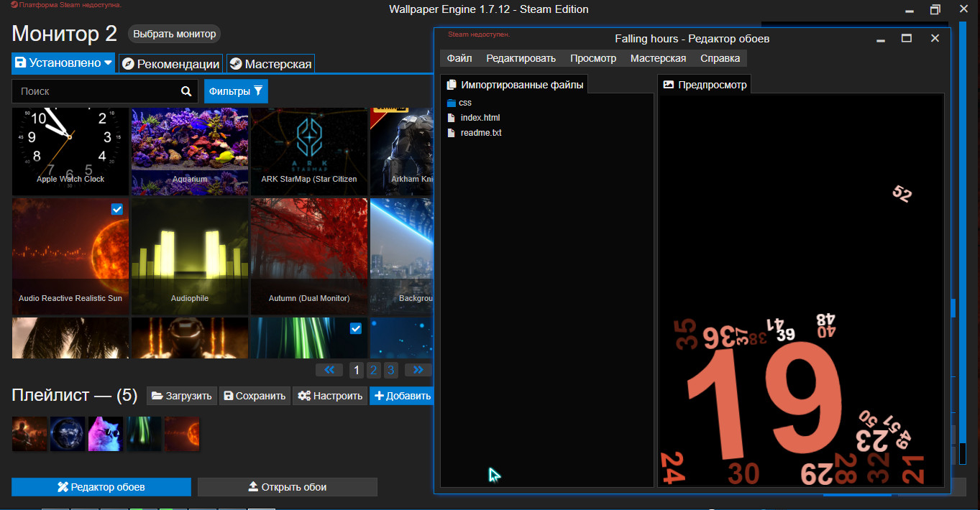The image size is (980, 510).
Task: Expand the Установлено dropdown
Action: 109,63
